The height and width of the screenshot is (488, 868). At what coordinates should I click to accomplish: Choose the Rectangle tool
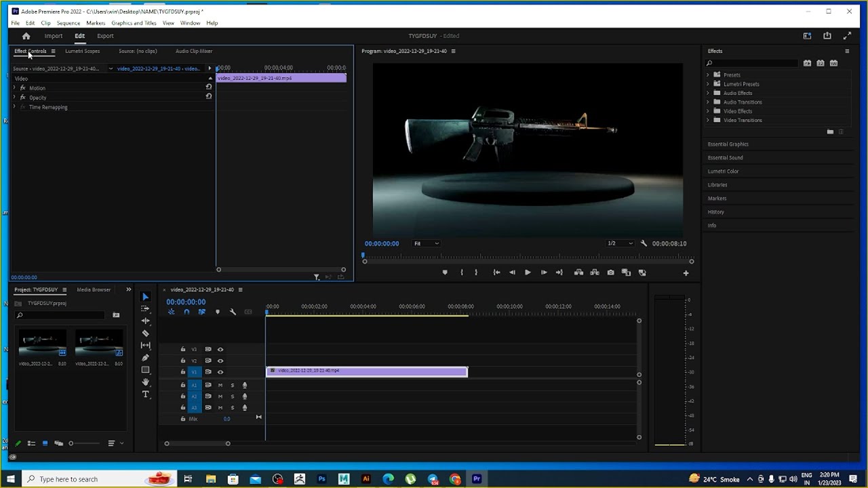pyautogui.click(x=145, y=370)
